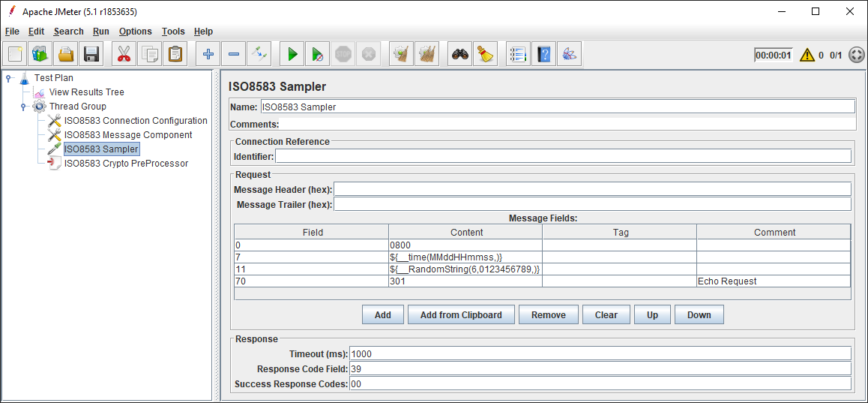Viewport: 868px width, 403px height.
Task: Select ISO8583 Crypto PreProcessor node
Action: pyautogui.click(x=126, y=164)
